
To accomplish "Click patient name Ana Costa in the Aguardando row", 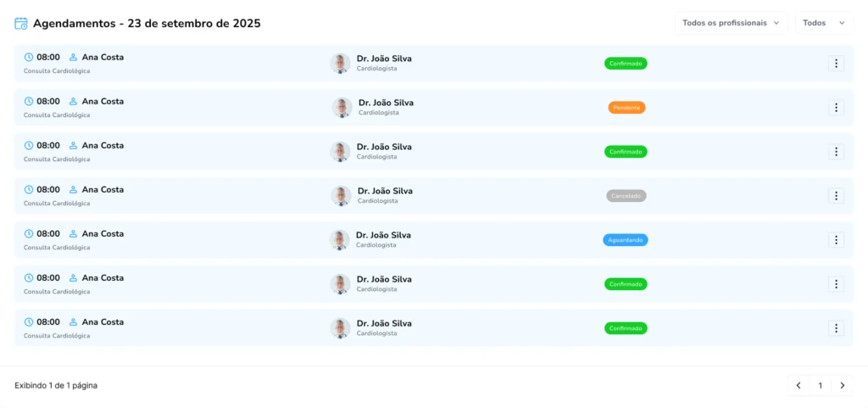I will (103, 234).
